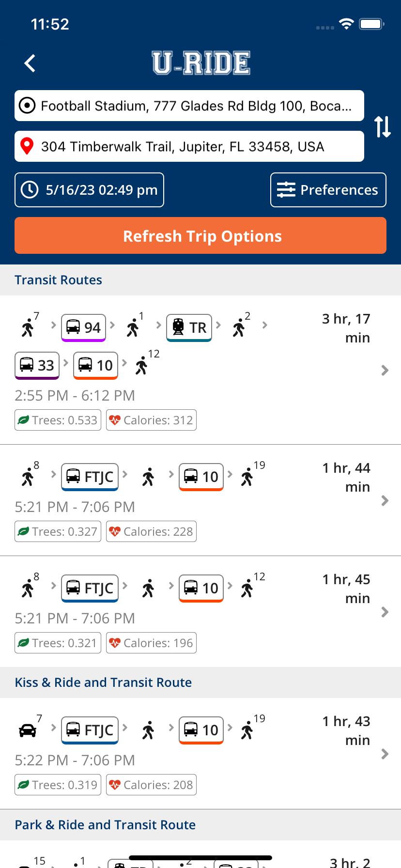This screenshot has height=868, width=401.
Task: Expand the 3 hr, 17 min trip details
Action: pos(385,371)
